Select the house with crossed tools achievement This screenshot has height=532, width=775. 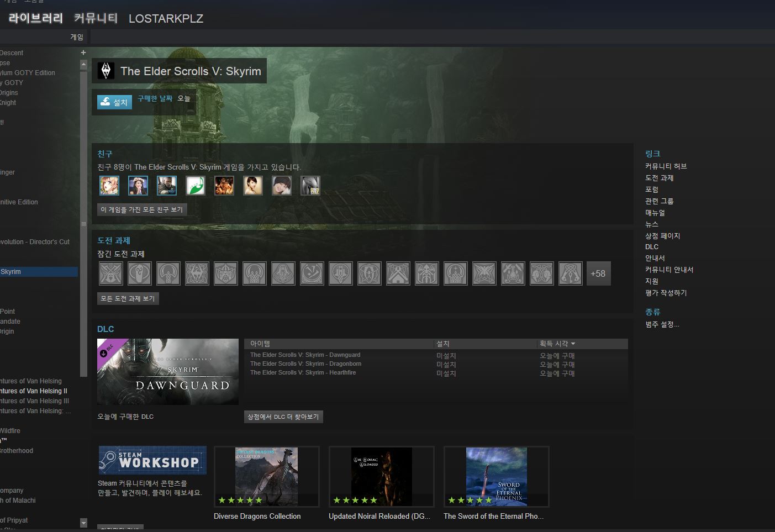click(x=398, y=273)
